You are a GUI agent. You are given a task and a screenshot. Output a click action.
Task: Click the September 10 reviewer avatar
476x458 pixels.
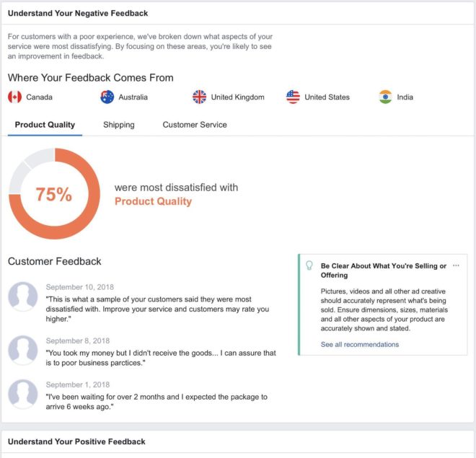(23, 296)
